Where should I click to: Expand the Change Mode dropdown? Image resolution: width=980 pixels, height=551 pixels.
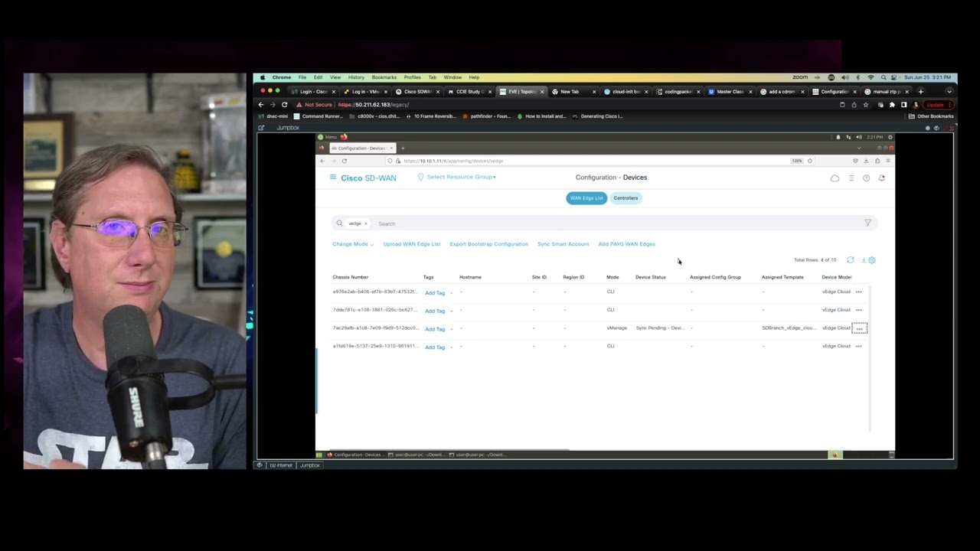(353, 244)
